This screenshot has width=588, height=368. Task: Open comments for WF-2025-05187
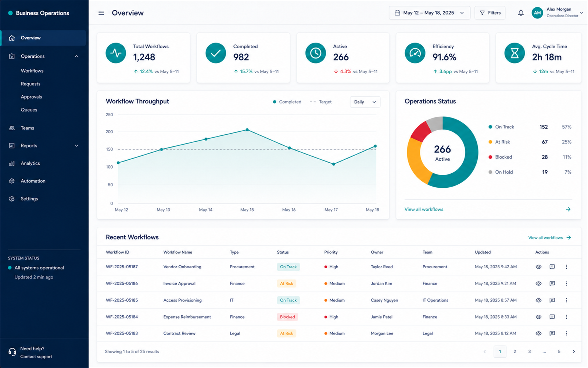[552, 267]
